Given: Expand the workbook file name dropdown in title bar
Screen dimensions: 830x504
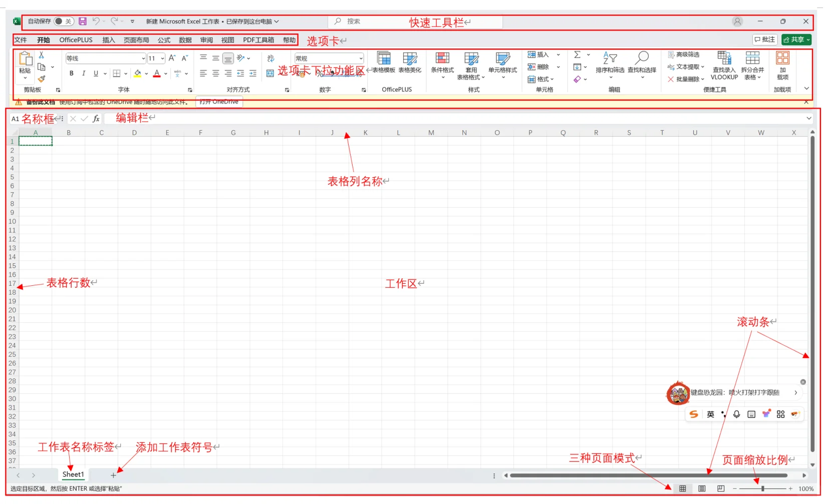Looking at the screenshot, I should click(276, 22).
